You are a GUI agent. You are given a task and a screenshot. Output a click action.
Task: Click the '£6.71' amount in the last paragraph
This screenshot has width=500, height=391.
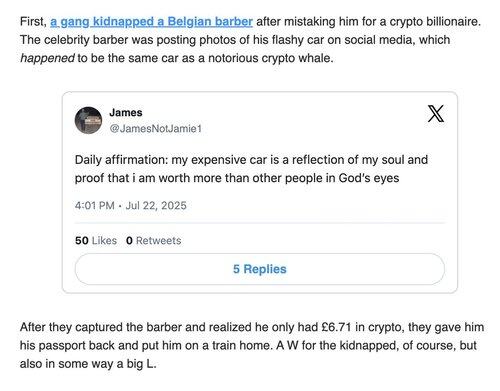point(336,327)
